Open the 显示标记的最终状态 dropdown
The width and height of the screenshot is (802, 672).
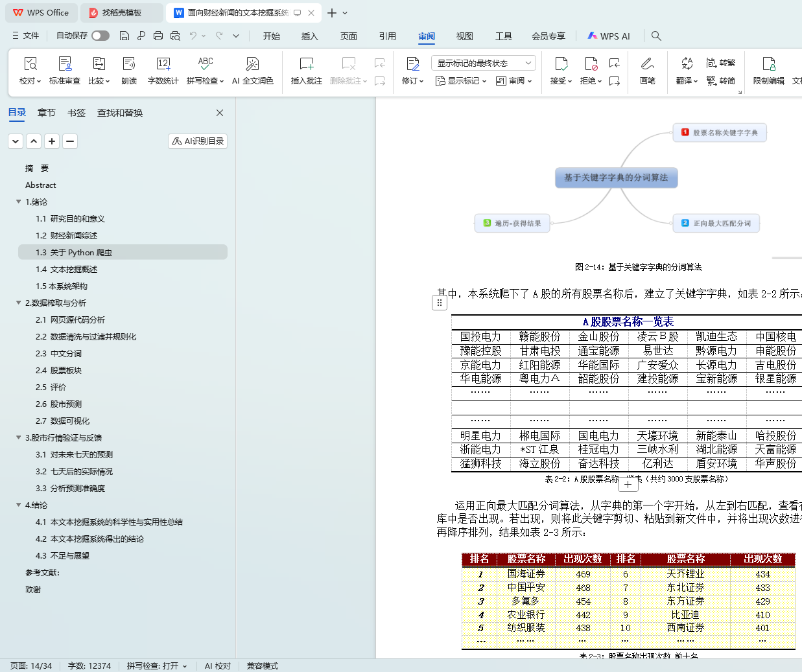coord(483,63)
